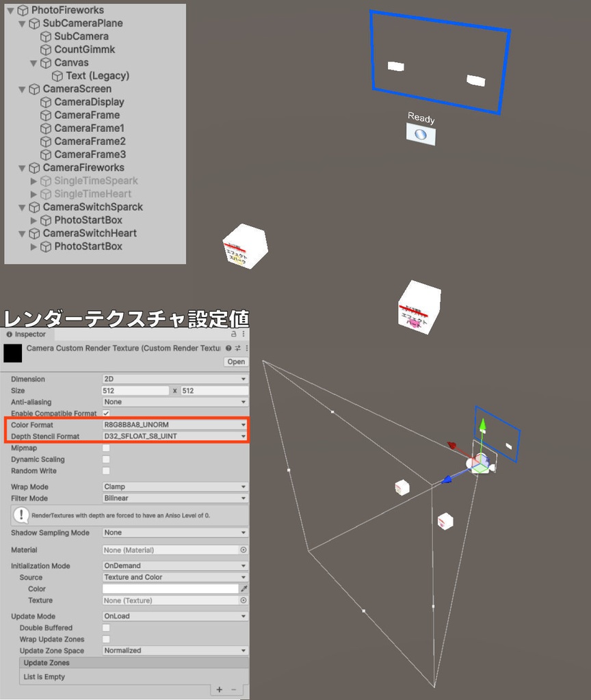Viewport: 591px width, 700px height.
Task: Open the Color Format dropdown
Action: [174, 425]
